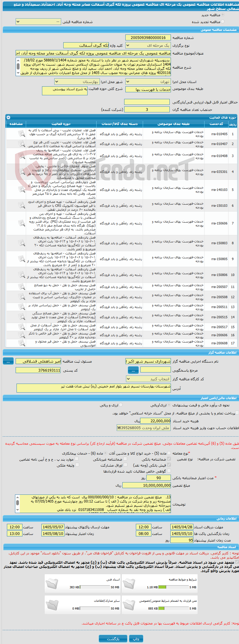Open view icon for row rra-200608
The height and width of the screenshot is (644, 239).
click(x=21, y=343)
